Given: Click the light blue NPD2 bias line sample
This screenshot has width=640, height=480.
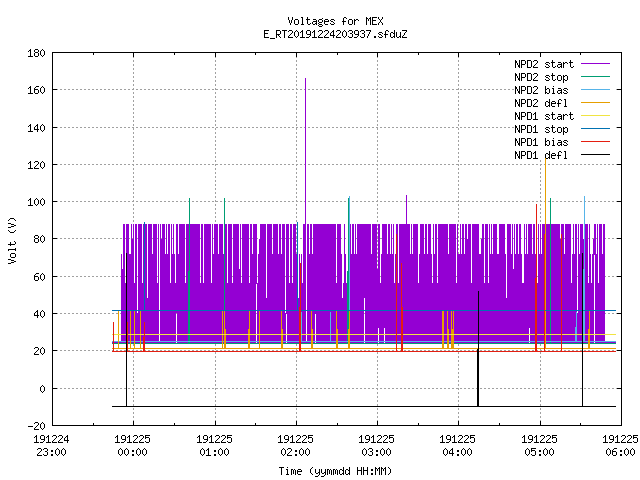Looking at the screenshot, I should [x=595, y=89].
